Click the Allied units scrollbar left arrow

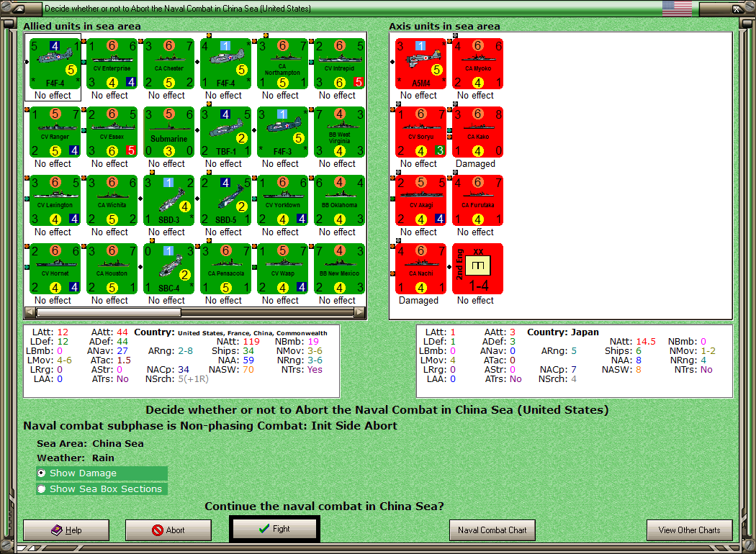click(x=30, y=313)
